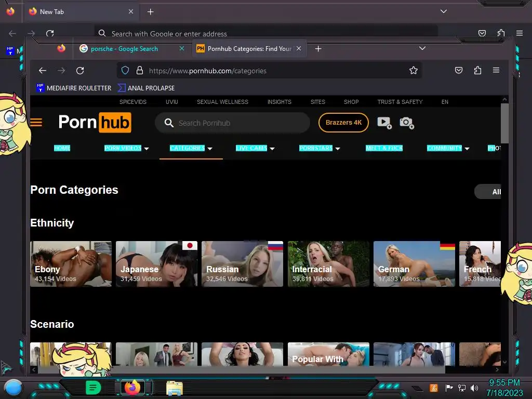Click the upload video icon
This screenshot has height=399, width=532.
click(x=384, y=123)
